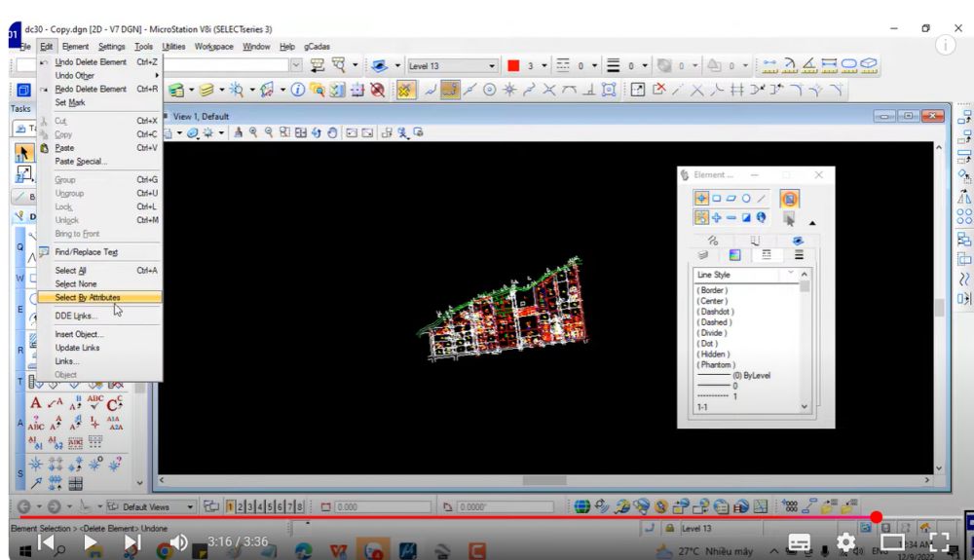The width and height of the screenshot is (974, 560).
Task: Select the Circle selection mode icon
Action: [x=746, y=199]
